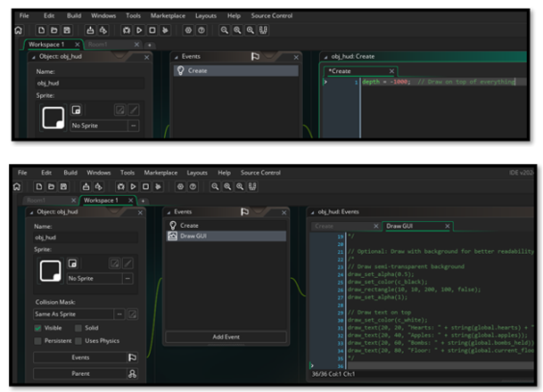The width and height of the screenshot is (543, 392).
Task: Click the edit collision mask icon
Action: pos(133,314)
